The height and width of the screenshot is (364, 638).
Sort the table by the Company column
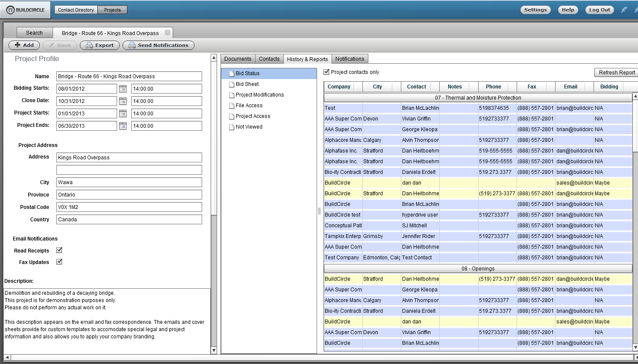(x=343, y=87)
